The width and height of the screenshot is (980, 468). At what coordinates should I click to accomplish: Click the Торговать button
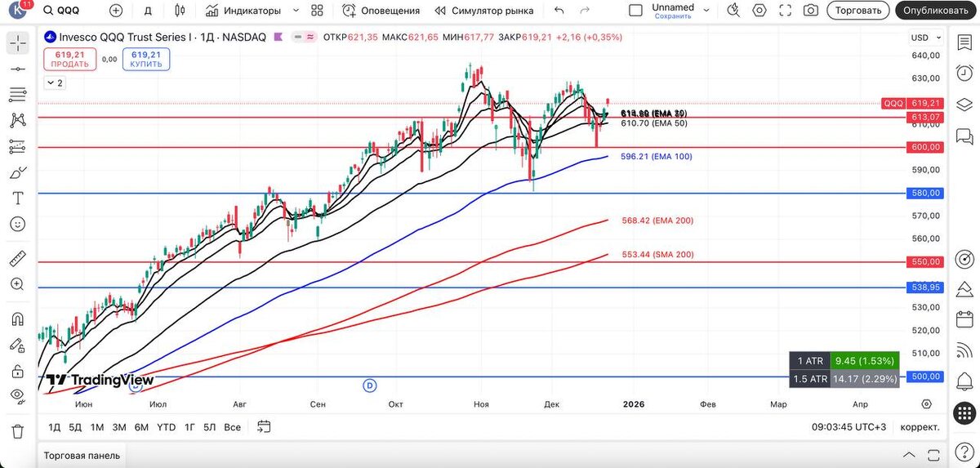(857, 11)
